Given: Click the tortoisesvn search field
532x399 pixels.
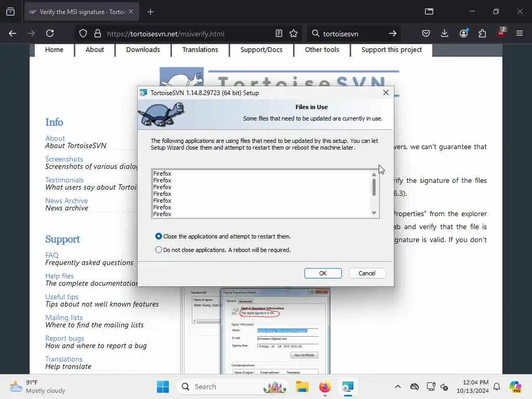Looking at the screenshot, I should (353, 34).
